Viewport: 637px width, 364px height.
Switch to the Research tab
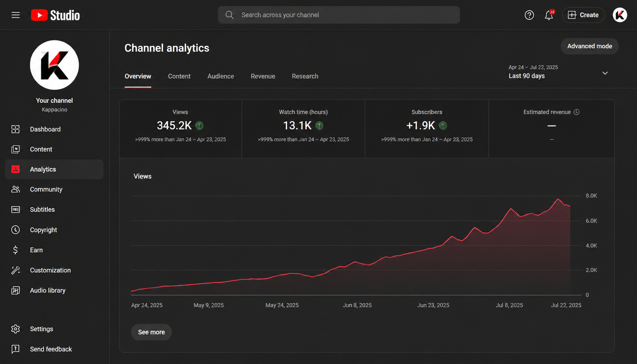tap(305, 76)
